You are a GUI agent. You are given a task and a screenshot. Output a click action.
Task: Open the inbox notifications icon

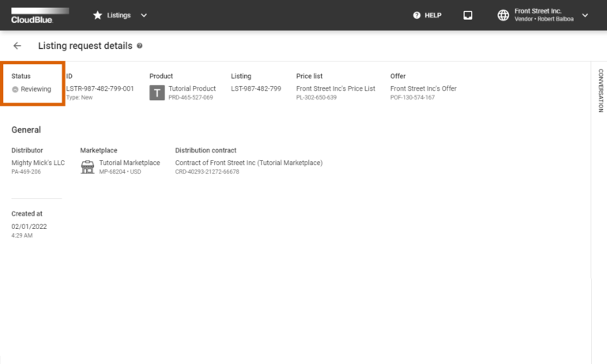point(468,15)
